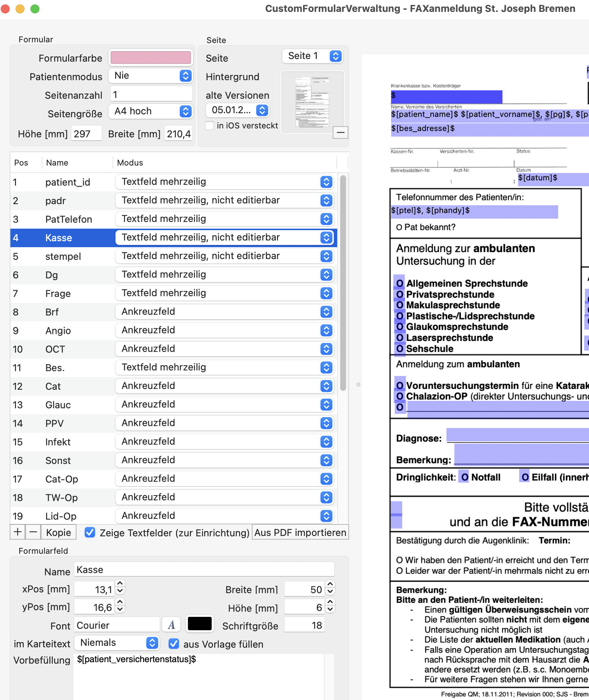Viewport: 589px width, 700px height.
Task: Click the Formularfeld Name field containing Kasse
Action: (x=204, y=569)
